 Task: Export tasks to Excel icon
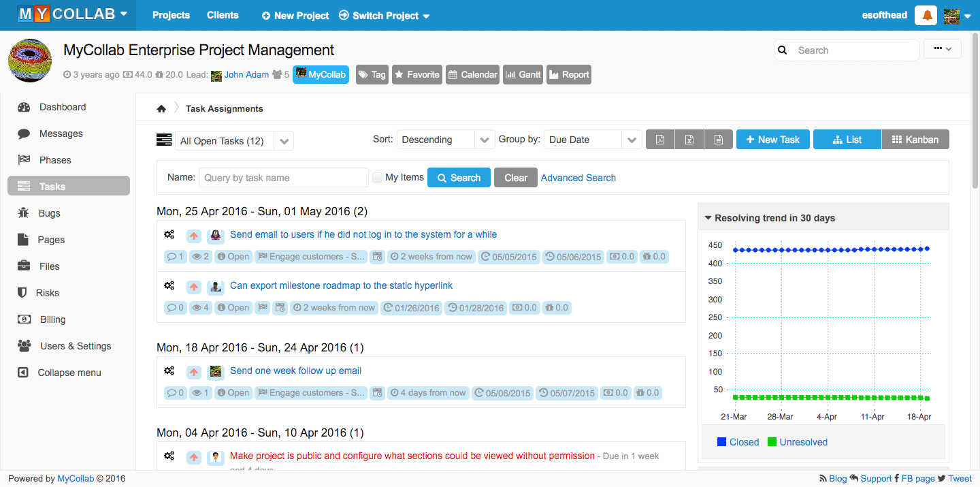click(689, 140)
